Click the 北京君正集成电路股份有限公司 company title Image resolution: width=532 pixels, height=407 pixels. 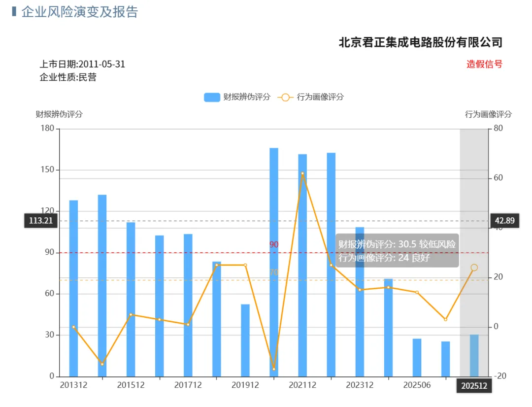tap(421, 42)
